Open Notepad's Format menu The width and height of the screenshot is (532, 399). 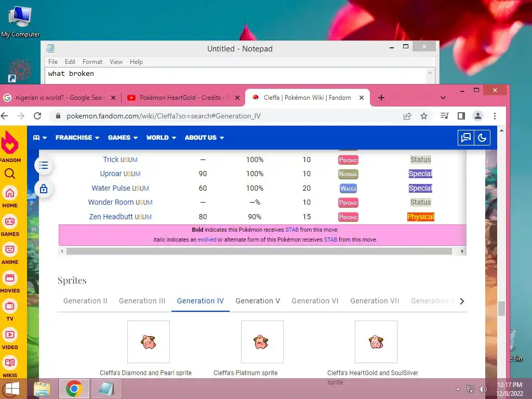click(x=92, y=62)
